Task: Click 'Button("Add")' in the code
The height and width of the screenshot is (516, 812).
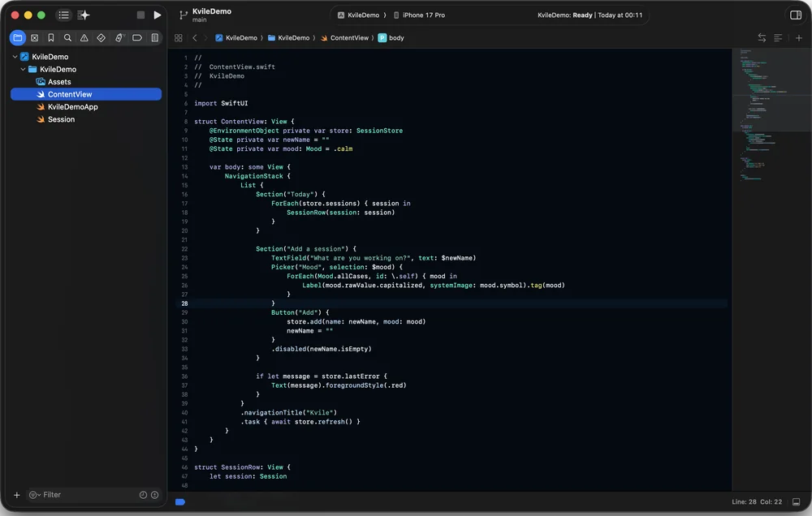Action: coord(296,312)
